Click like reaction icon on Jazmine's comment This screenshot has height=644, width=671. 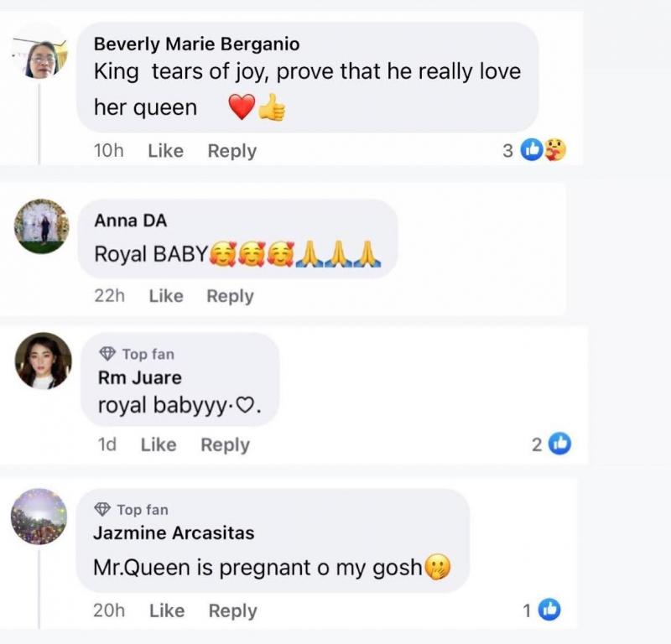[x=549, y=610]
